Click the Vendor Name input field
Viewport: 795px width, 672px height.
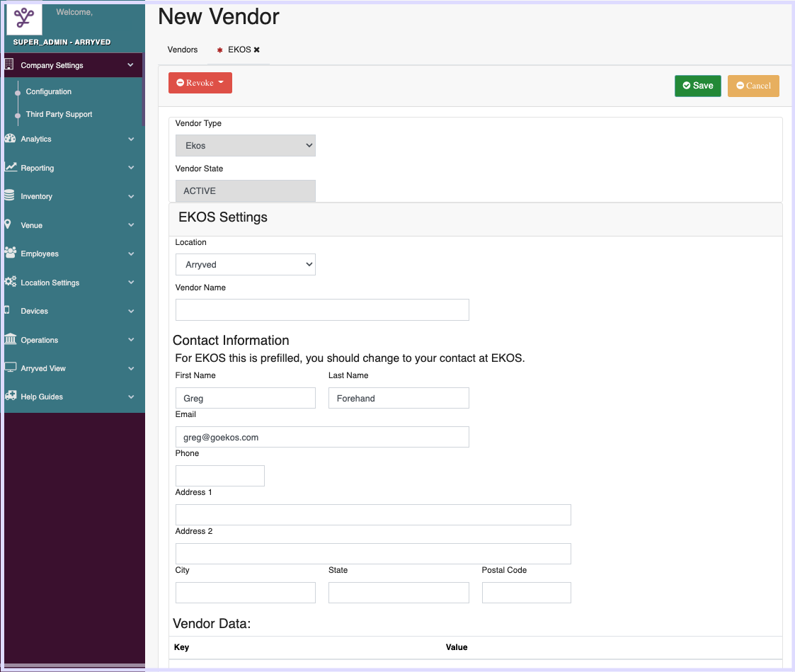coord(322,309)
